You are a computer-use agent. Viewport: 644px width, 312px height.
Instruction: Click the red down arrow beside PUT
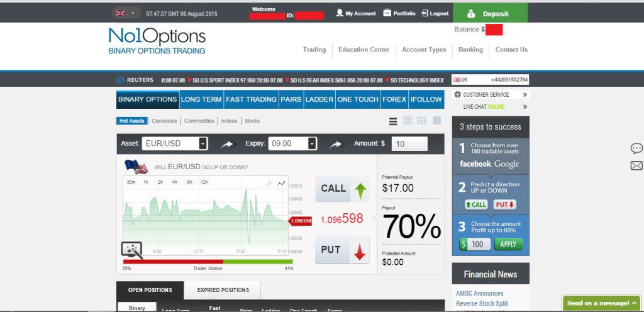[360, 252]
